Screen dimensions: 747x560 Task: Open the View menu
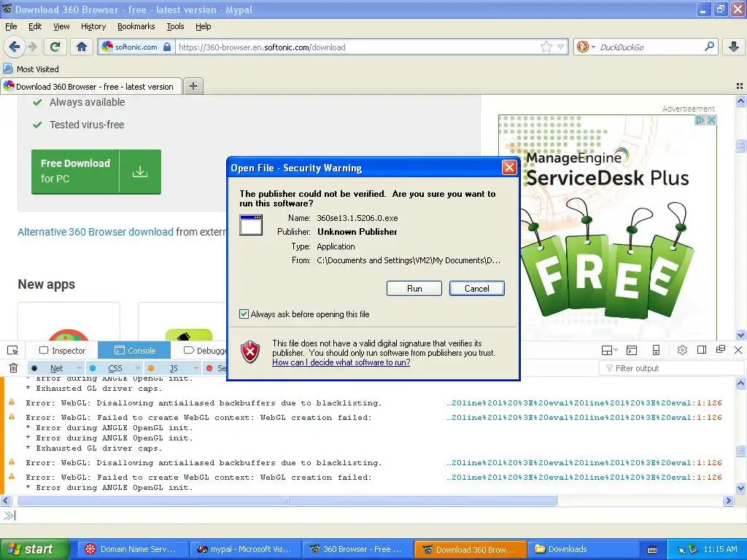pos(61,26)
